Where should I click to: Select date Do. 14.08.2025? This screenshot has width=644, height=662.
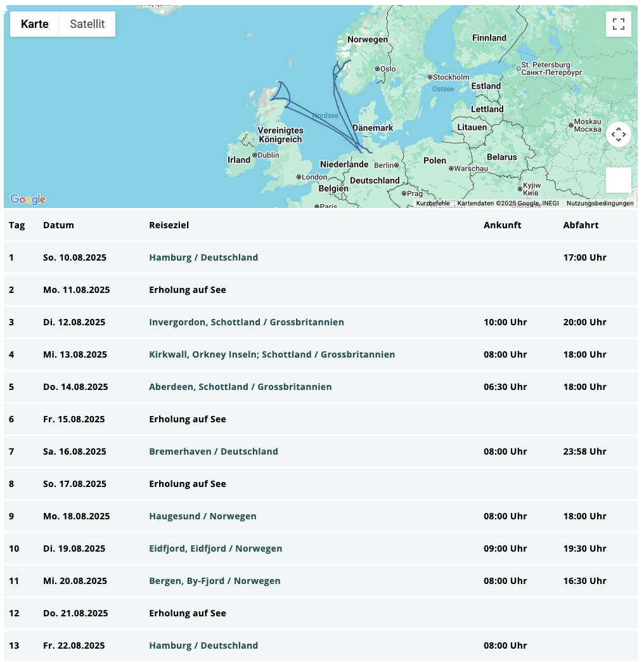[75, 387]
